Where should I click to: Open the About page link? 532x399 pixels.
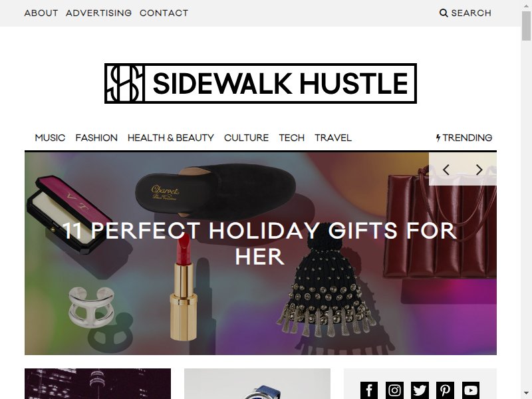pyautogui.click(x=41, y=13)
